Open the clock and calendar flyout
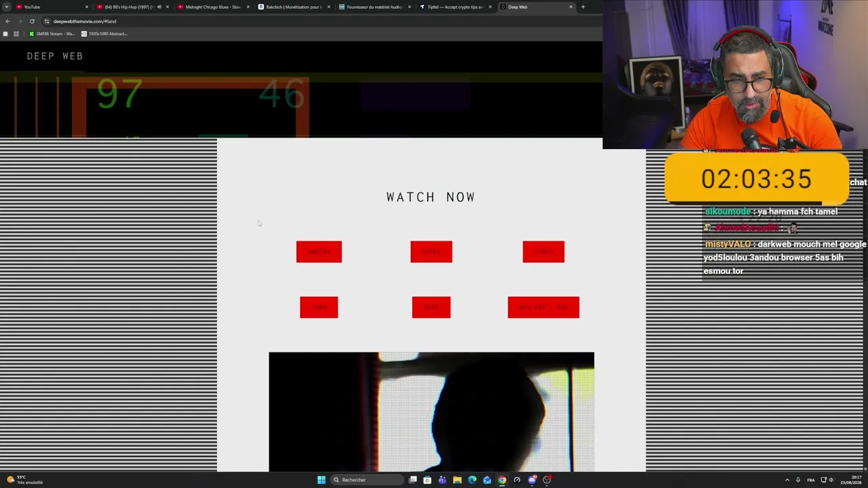 point(851,480)
